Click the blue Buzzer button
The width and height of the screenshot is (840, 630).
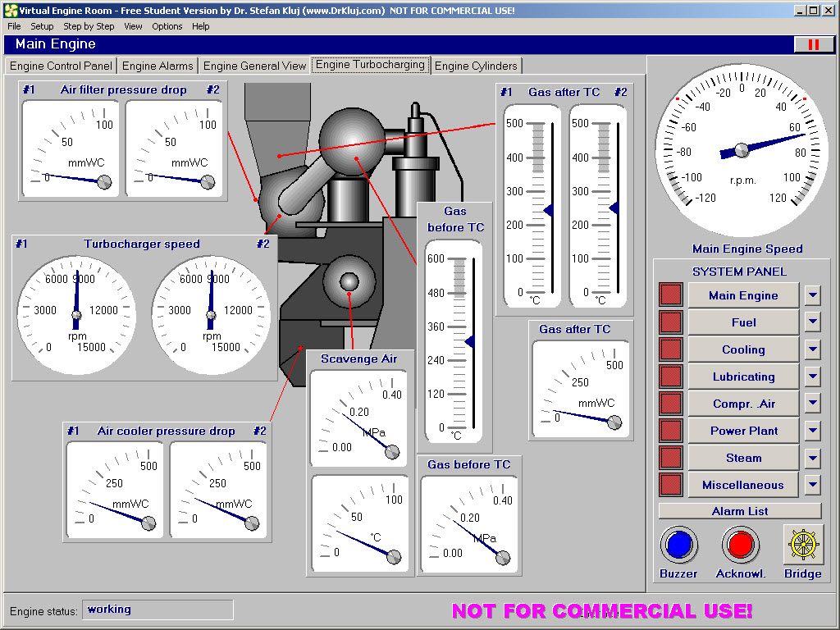678,544
